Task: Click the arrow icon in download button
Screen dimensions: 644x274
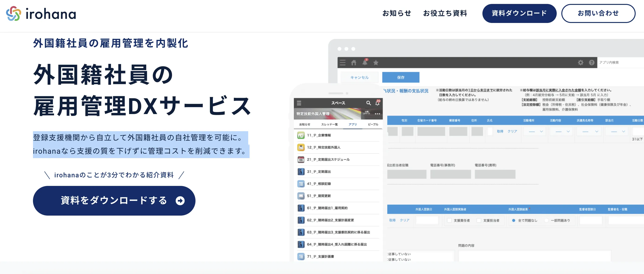Action: coord(180,201)
